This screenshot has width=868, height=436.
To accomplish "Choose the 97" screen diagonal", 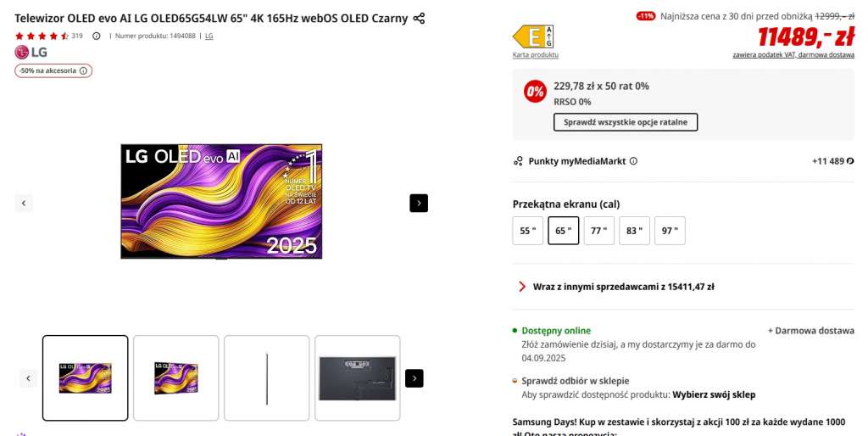I will (x=670, y=231).
